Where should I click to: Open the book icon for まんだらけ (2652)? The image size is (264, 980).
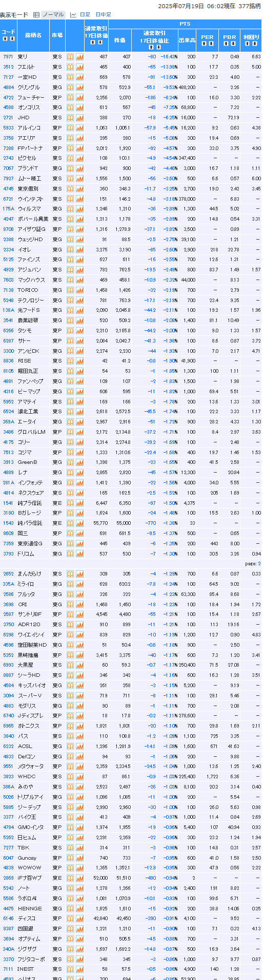70,574
